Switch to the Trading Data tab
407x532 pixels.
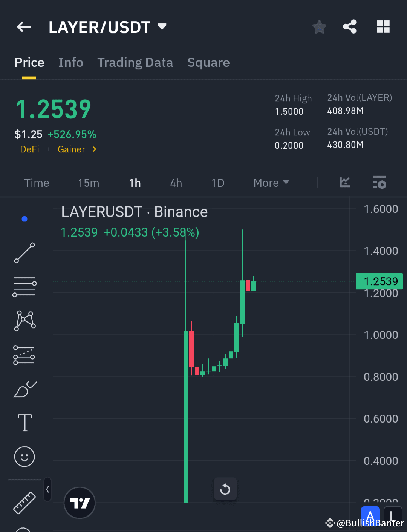coord(135,62)
